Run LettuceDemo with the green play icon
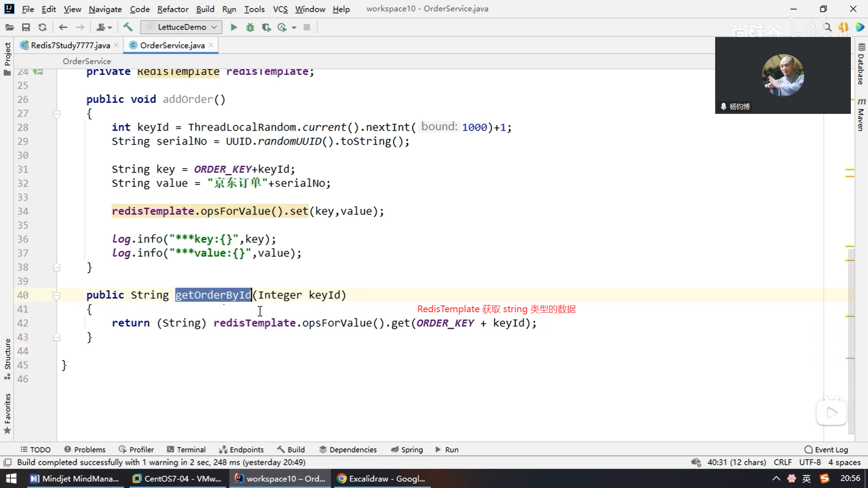 point(234,28)
